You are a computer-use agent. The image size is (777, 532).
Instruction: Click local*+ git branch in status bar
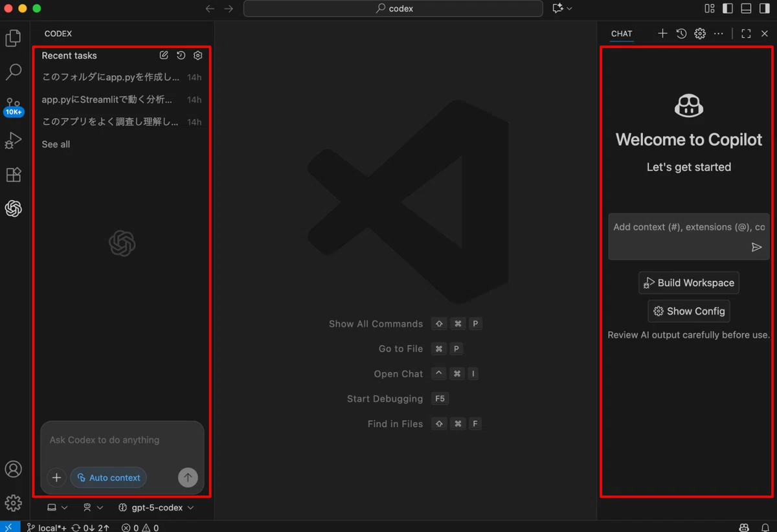pyautogui.click(x=47, y=527)
